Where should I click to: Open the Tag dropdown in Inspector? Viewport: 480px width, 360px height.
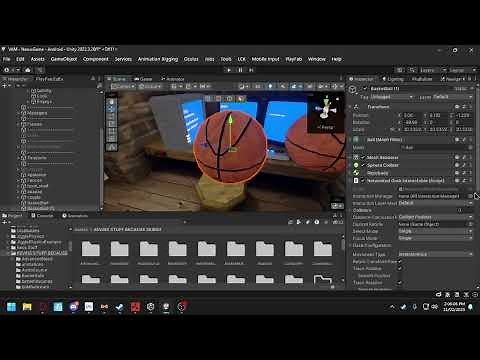pyautogui.click(x=392, y=97)
